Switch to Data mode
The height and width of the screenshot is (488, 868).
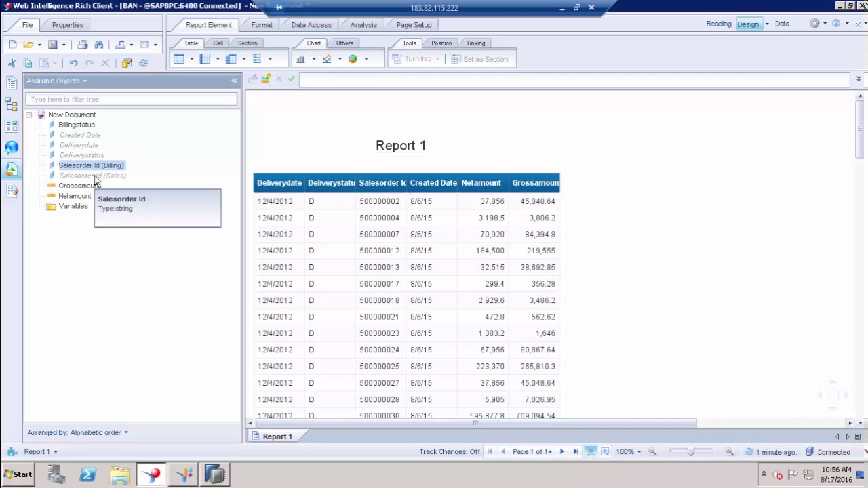pos(782,24)
